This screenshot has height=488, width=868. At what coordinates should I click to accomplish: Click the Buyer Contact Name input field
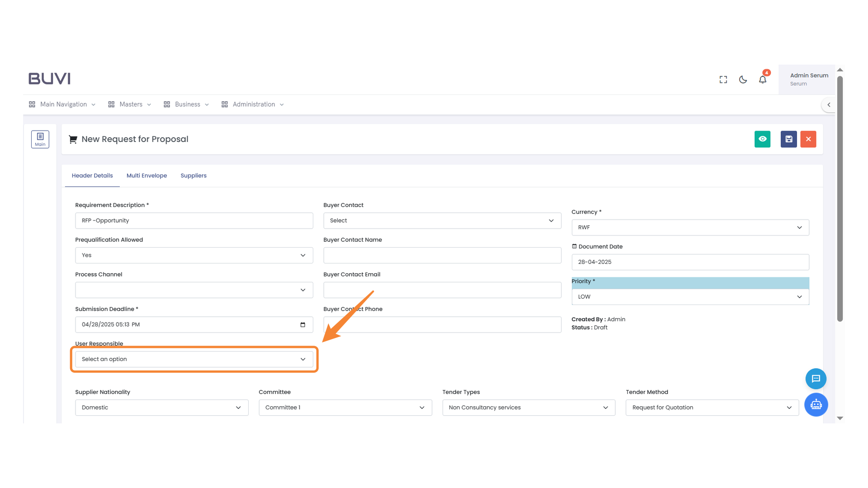pos(442,255)
